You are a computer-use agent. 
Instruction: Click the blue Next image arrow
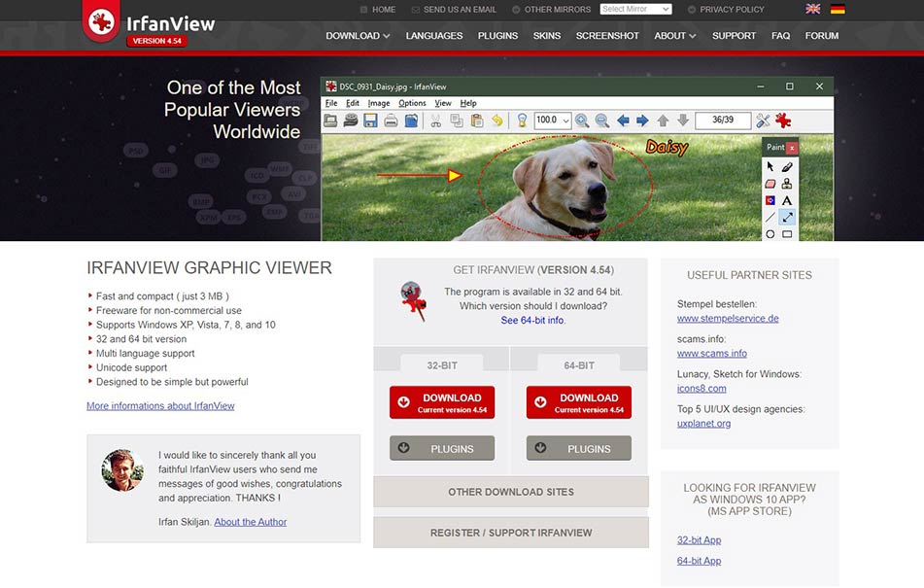point(642,121)
